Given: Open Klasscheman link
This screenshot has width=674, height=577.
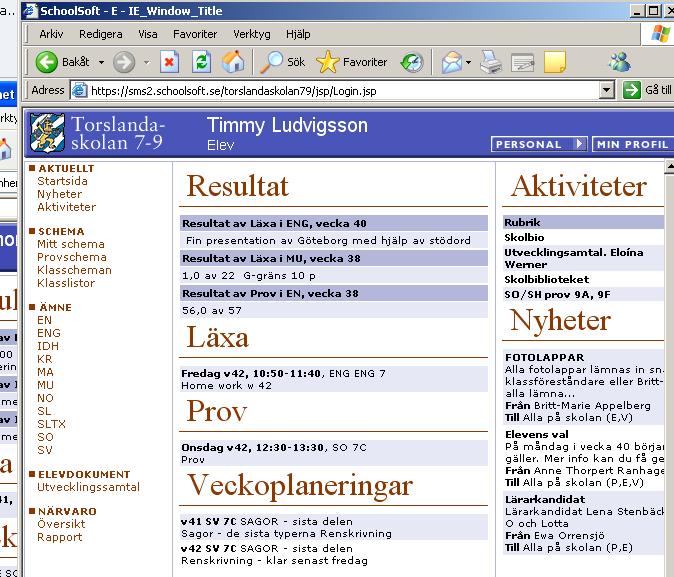Looking at the screenshot, I should pos(74,270).
